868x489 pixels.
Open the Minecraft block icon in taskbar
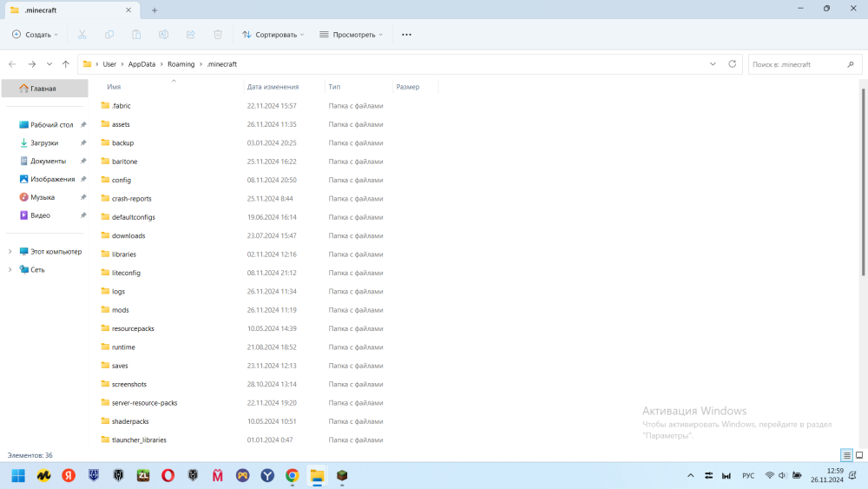[x=342, y=476]
